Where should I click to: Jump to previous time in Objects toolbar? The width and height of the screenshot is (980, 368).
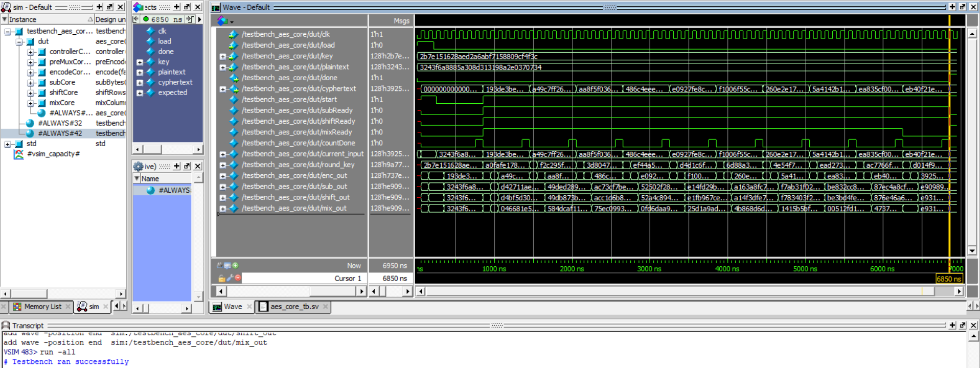click(136, 19)
